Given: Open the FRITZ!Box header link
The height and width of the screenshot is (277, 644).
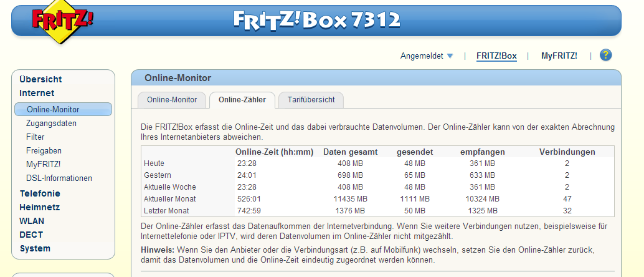Looking at the screenshot, I should pyautogui.click(x=496, y=56).
